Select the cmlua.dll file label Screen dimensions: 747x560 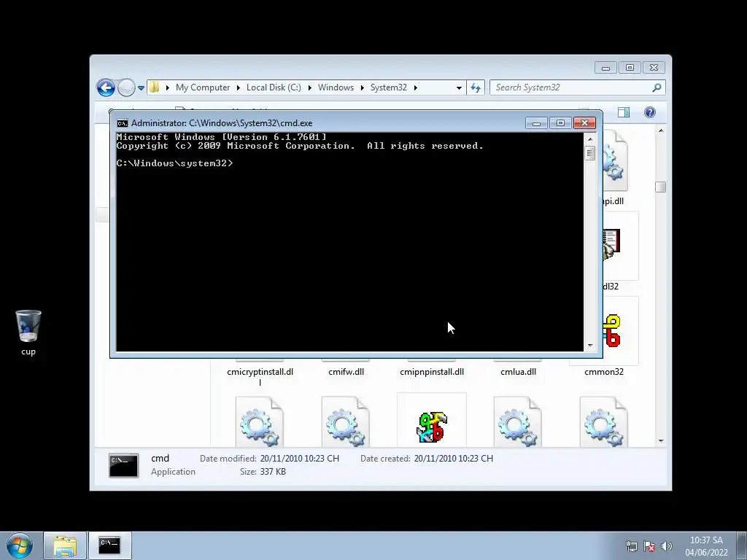pos(519,372)
